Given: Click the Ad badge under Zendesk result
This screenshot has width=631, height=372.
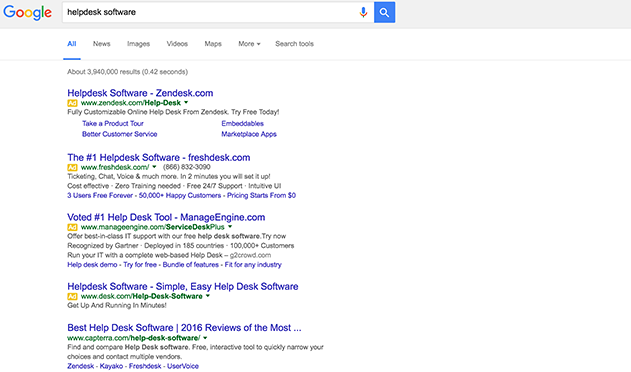Looking at the screenshot, I should tap(72, 103).
